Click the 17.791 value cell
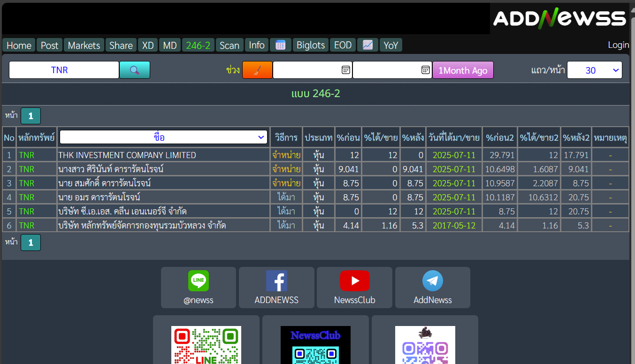Image resolution: width=635 pixels, height=364 pixels. [576, 155]
